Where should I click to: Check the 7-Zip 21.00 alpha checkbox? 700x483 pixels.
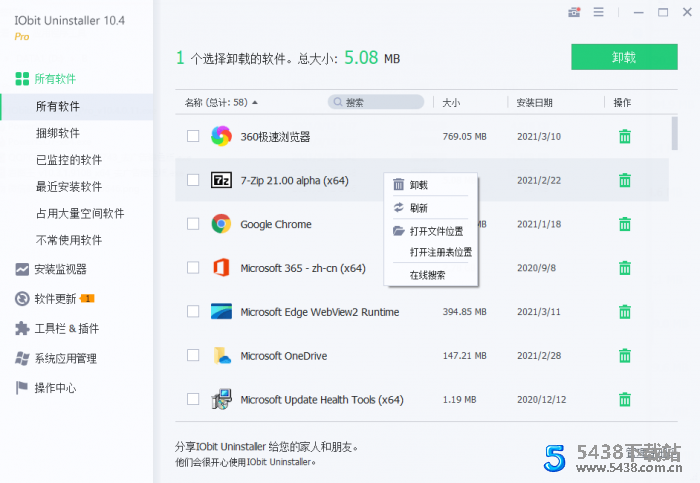[x=193, y=180]
